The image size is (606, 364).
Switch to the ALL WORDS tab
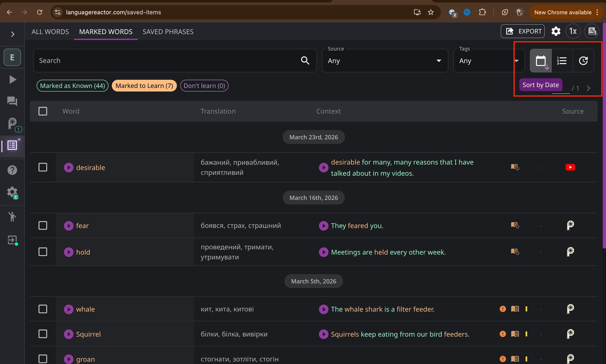coord(50,32)
